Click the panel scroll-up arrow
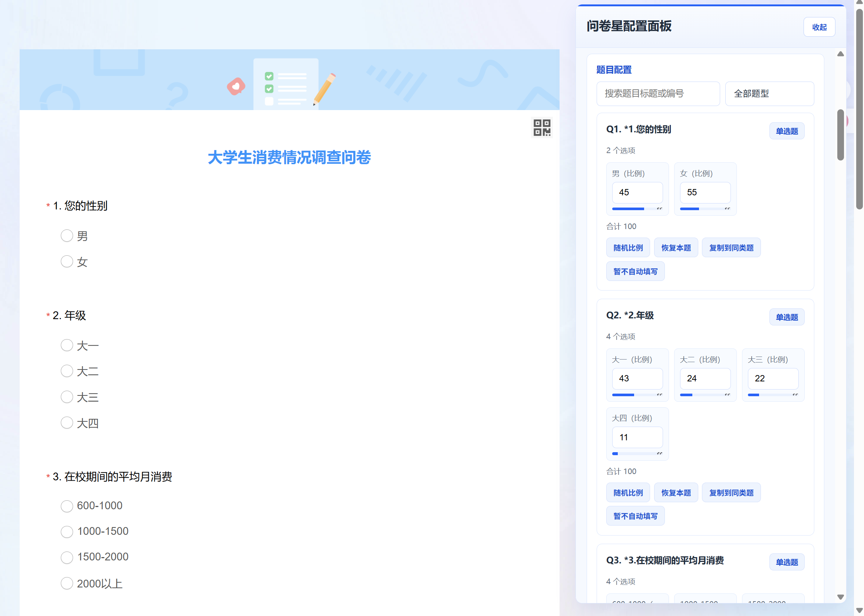Viewport: 864px width, 616px height. 841,54
